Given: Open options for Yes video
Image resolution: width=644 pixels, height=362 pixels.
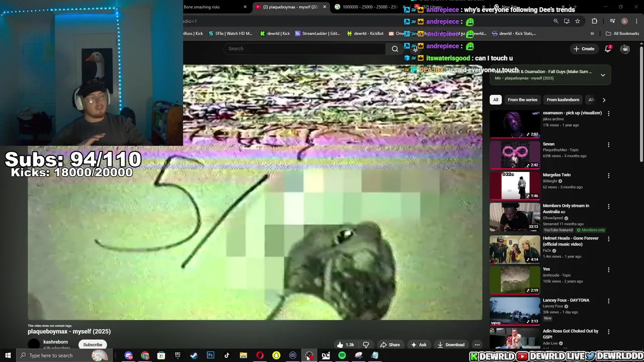Looking at the screenshot, I should tap(608, 269).
